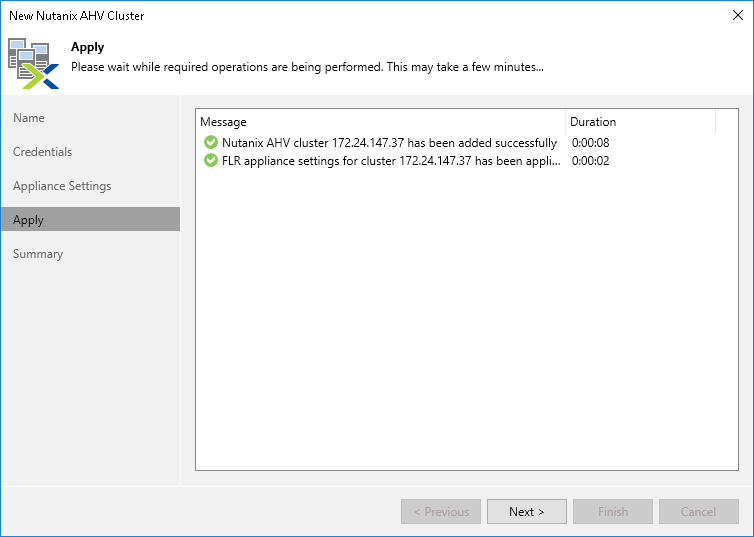Click the disabled Previous button
The width and height of the screenshot is (754, 537).
pyautogui.click(x=441, y=512)
